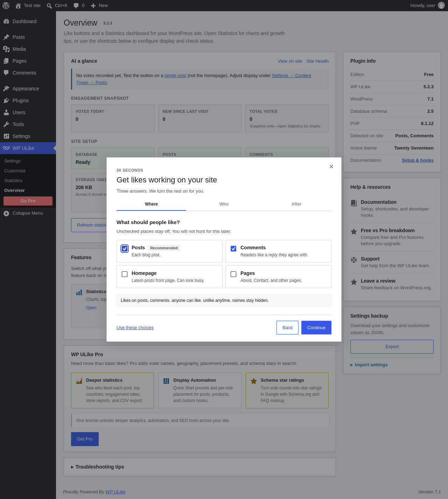448x499 pixels.
Task: Click the New plus item in admin bar
Action: pyautogui.click(x=99, y=6)
